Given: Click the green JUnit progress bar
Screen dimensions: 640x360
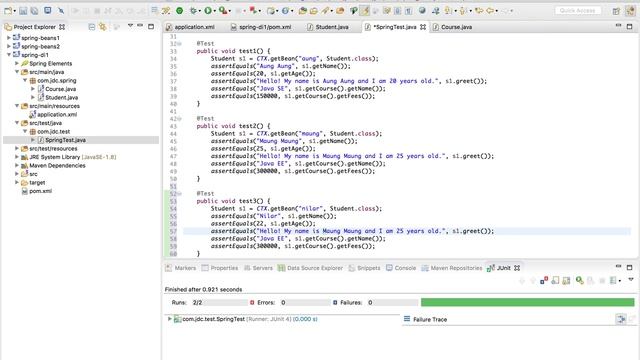Looking at the screenshot, I should 527,302.
